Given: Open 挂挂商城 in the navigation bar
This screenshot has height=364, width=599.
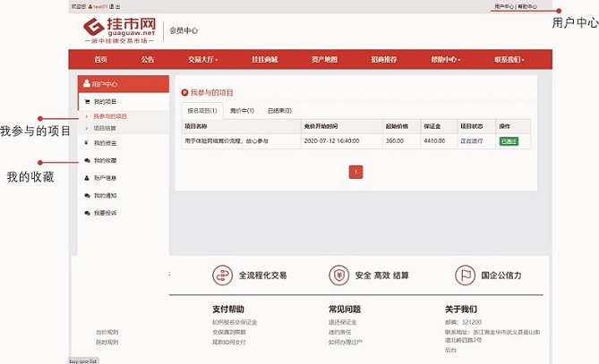Looking at the screenshot, I should click(265, 60).
